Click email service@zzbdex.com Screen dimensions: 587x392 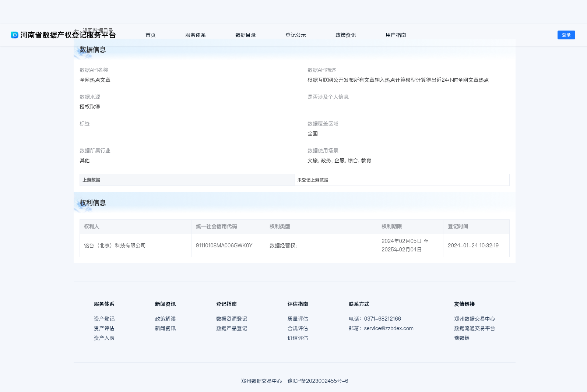click(x=389, y=328)
